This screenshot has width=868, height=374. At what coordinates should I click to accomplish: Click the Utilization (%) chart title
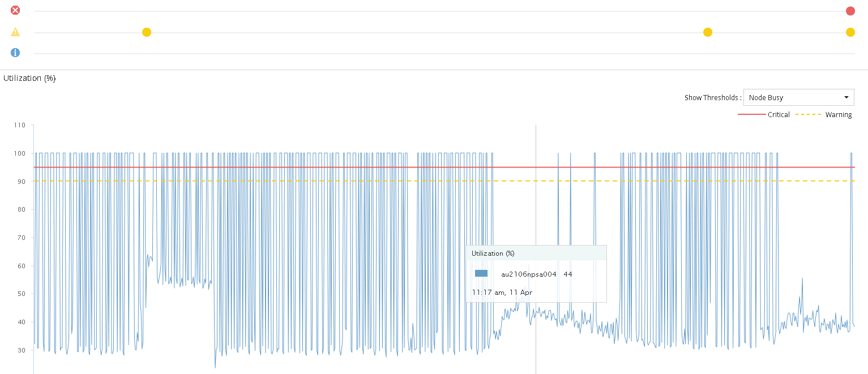click(x=29, y=78)
